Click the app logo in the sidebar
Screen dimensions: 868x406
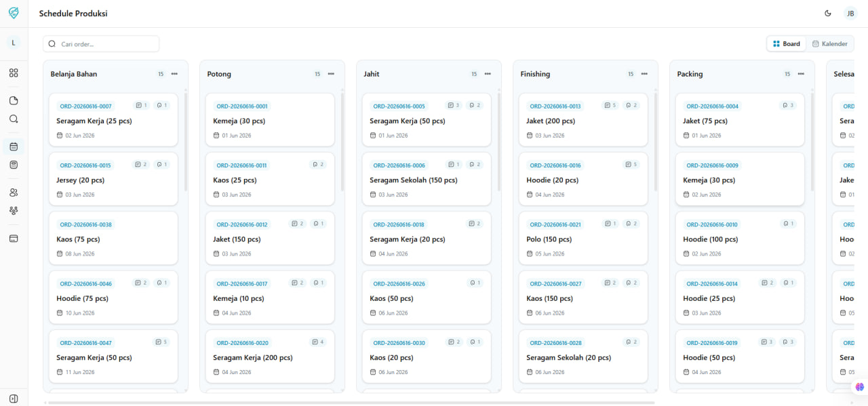point(14,13)
